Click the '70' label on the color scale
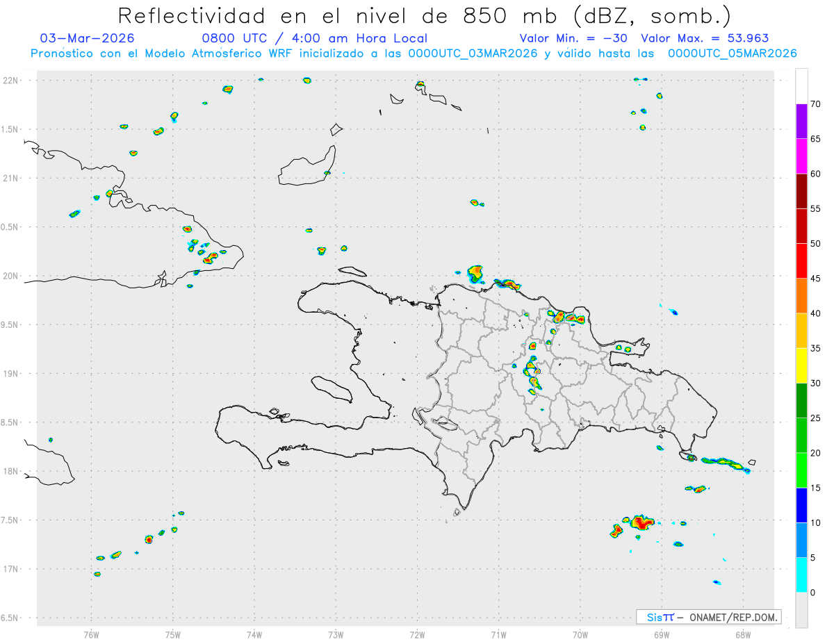Image resolution: width=834 pixels, height=644 pixels. [x=815, y=104]
